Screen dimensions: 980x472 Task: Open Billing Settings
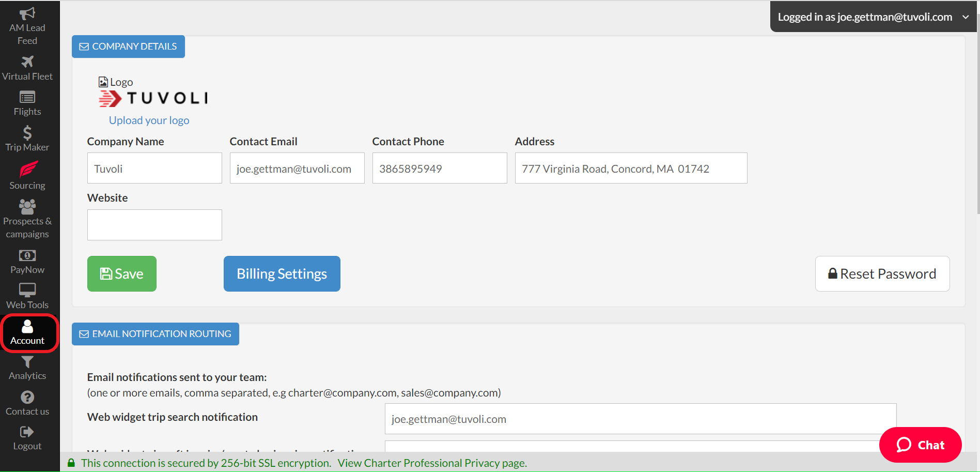(282, 274)
